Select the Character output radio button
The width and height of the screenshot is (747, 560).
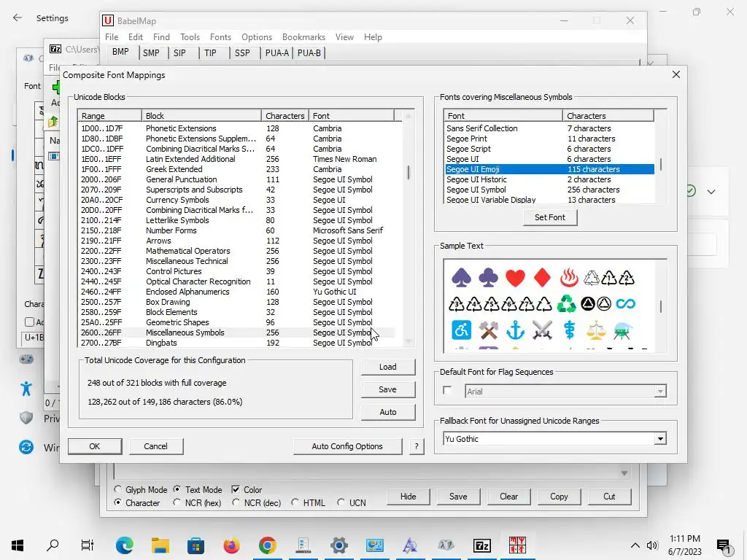tap(117, 502)
